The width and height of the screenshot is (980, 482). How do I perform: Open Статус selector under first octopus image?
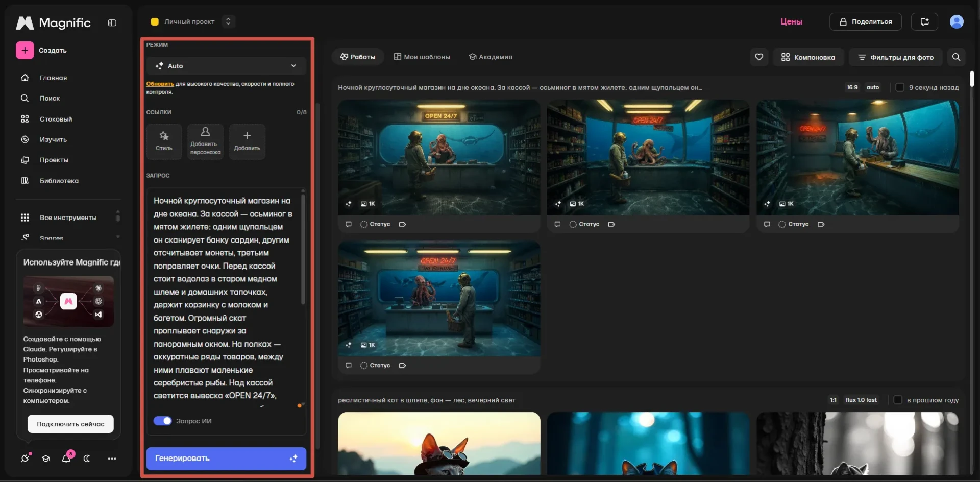(x=375, y=224)
